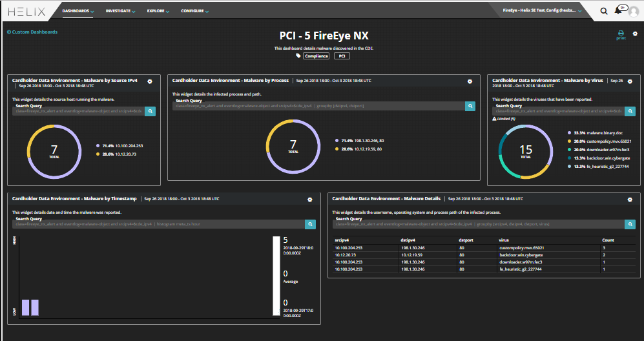Click the search magnifier icon in header
Screen dimensions: 644x341
click(x=604, y=11)
